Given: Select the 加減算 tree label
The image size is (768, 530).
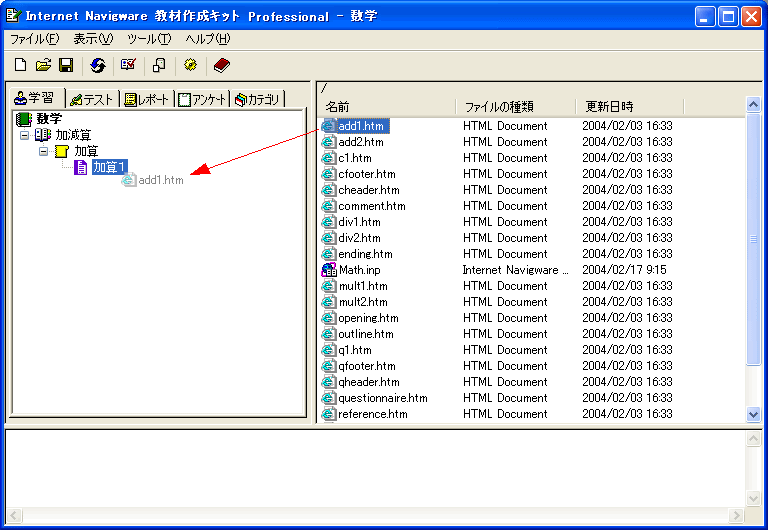Looking at the screenshot, I should [73, 135].
